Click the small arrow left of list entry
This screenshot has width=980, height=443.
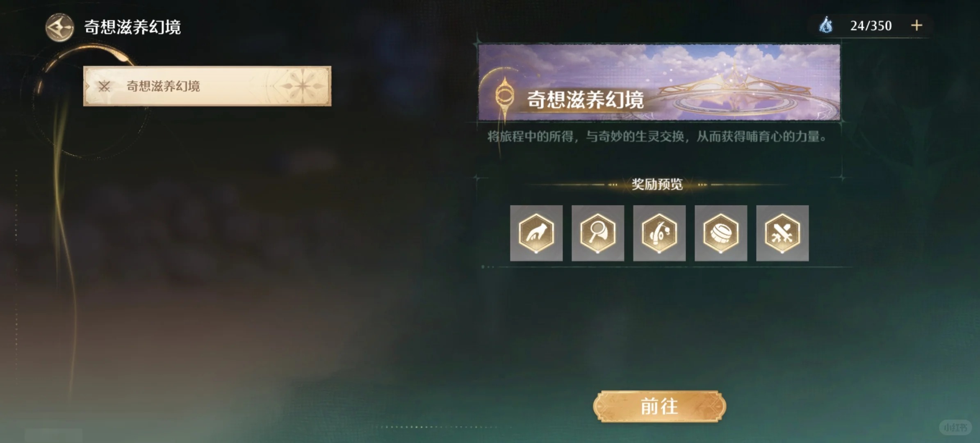pyautogui.click(x=87, y=86)
